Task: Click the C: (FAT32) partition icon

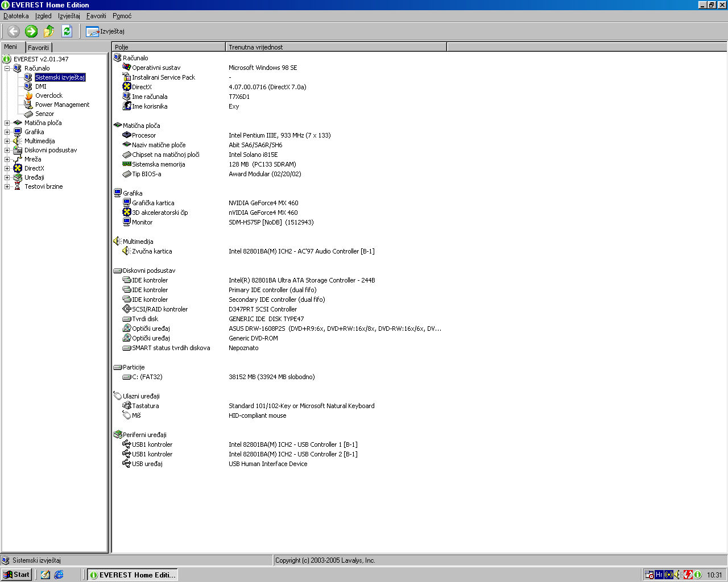Action: [127, 376]
